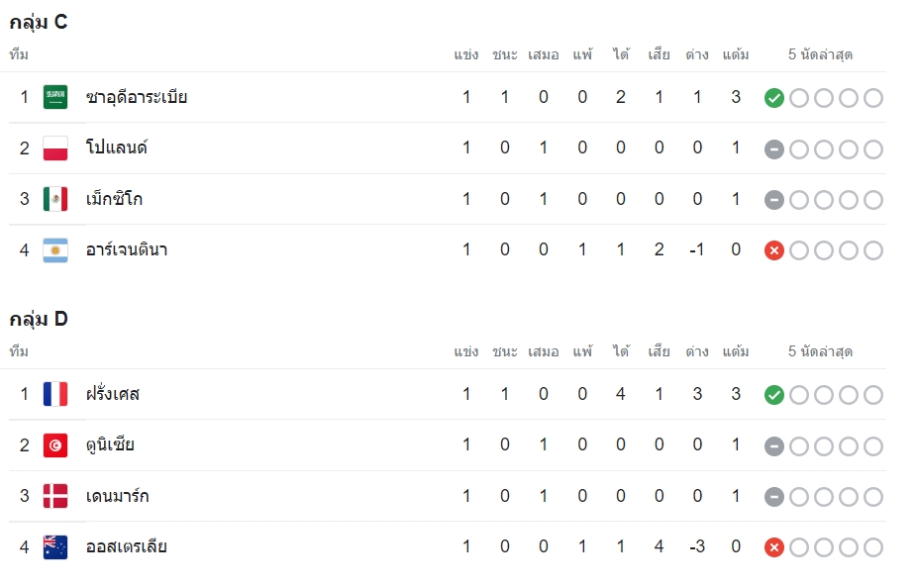
Task: Click the Mexico flag icon
Action: 55,199
